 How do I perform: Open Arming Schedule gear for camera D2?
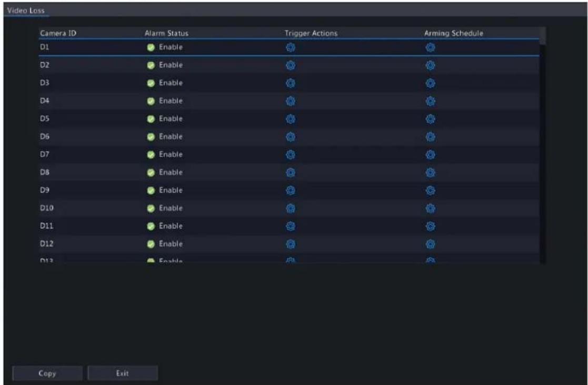431,65
